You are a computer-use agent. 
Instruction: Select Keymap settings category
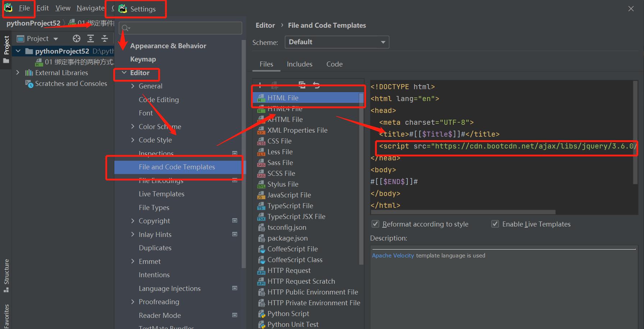point(143,59)
